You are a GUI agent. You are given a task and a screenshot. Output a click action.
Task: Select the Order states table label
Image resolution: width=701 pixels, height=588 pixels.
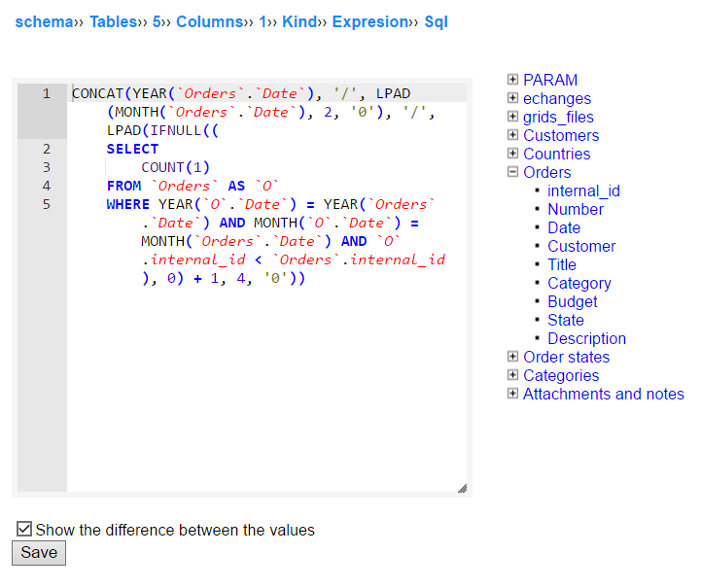[x=567, y=357]
